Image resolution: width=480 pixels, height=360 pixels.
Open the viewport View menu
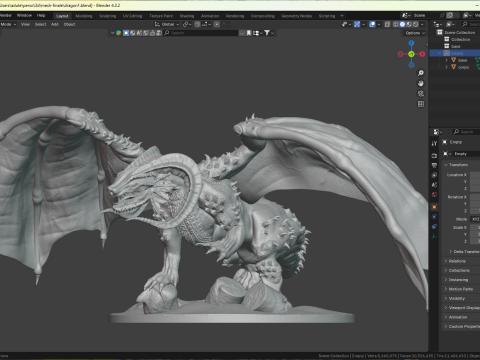[25, 24]
